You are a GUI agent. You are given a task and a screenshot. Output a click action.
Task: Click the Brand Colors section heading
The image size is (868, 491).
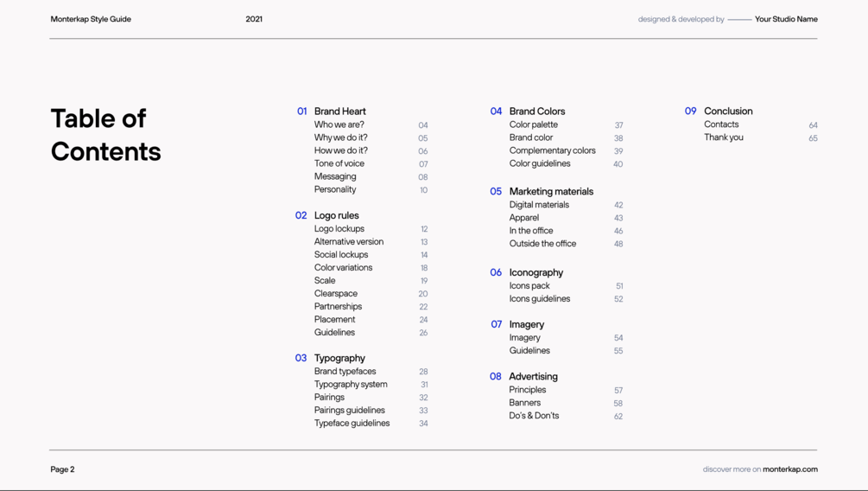click(x=536, y=112)
